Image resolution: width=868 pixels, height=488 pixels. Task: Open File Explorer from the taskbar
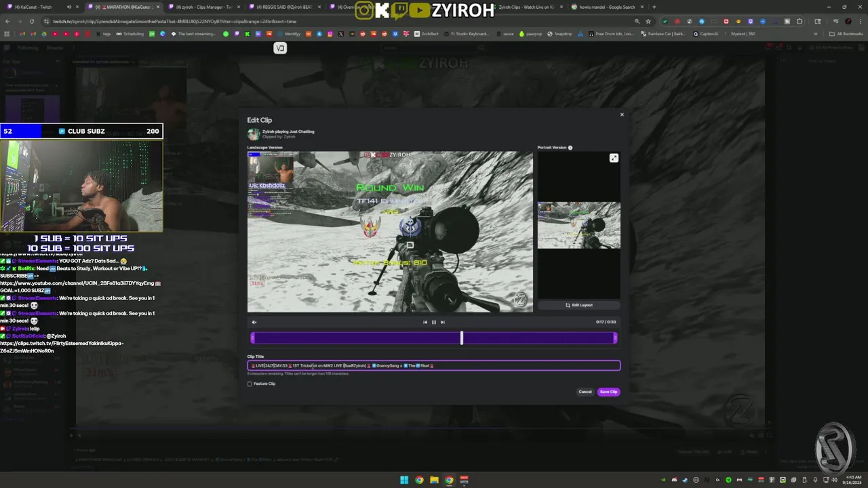434,480
